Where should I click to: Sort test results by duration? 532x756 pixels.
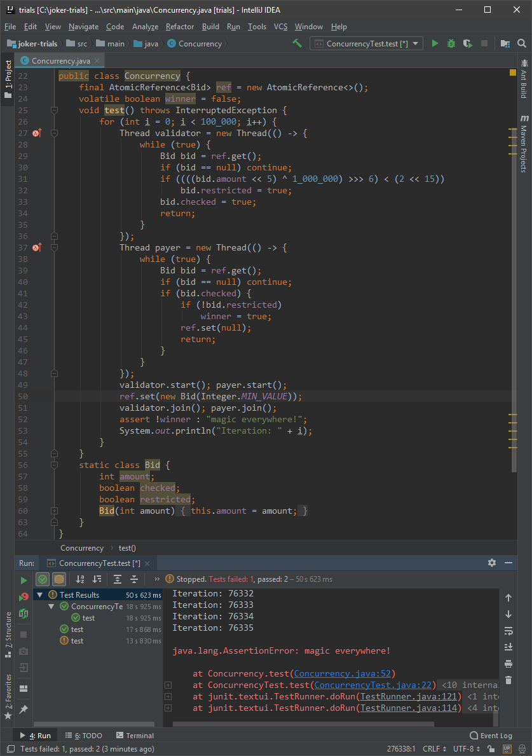coord(97,579)
